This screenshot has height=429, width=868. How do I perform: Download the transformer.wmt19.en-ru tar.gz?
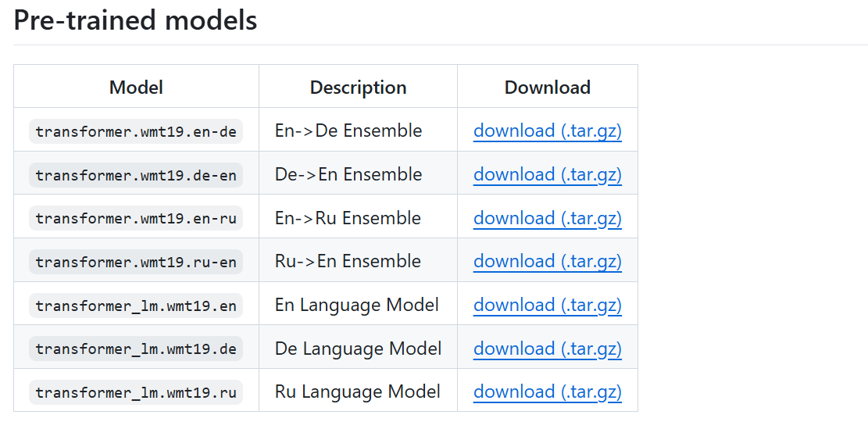[548, 218]
